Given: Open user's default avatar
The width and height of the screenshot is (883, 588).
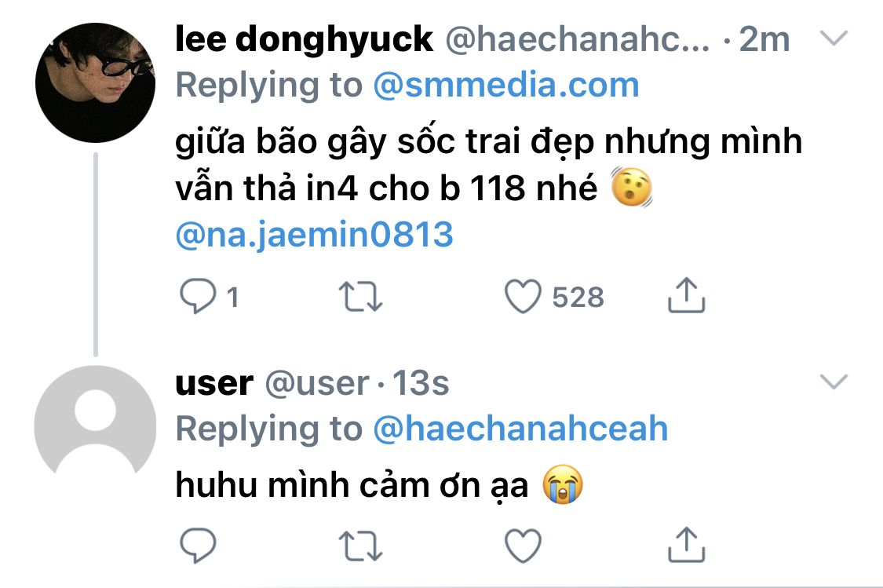Looking at the screenshot, I should [x=95, y=425].
